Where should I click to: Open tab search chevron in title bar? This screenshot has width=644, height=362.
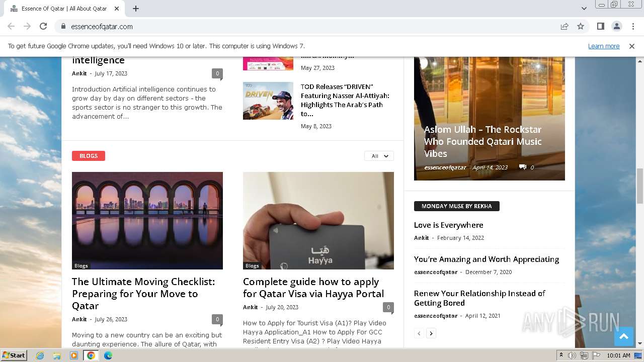point(584,9)
